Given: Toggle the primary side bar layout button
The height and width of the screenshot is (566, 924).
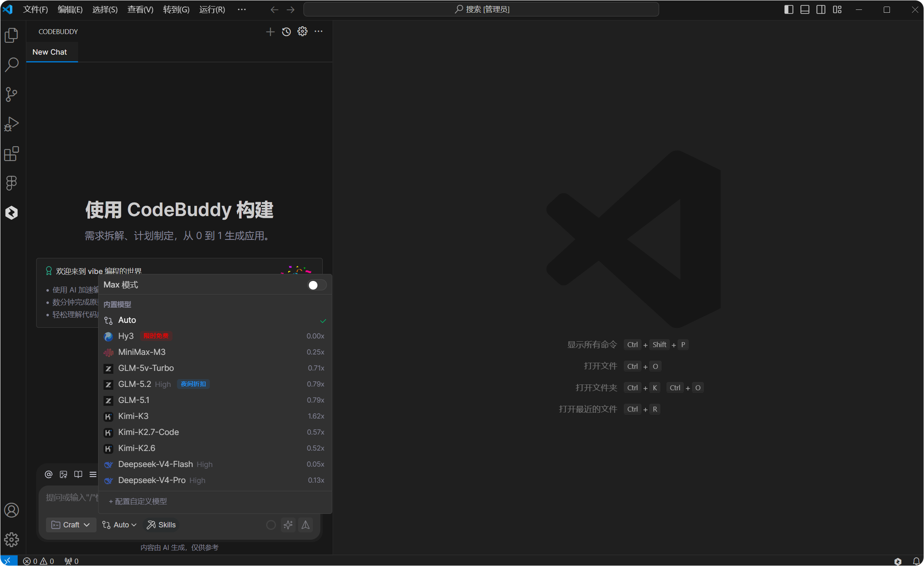Looking at the screenshot, I should click(x=788, y=9).
